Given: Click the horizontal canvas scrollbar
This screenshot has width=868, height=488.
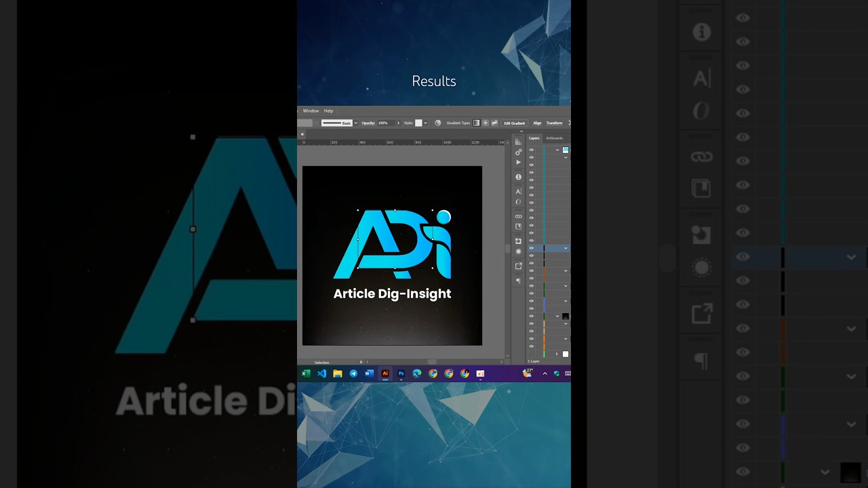Looking at the screenshot, I should click(x=434, y=362).
